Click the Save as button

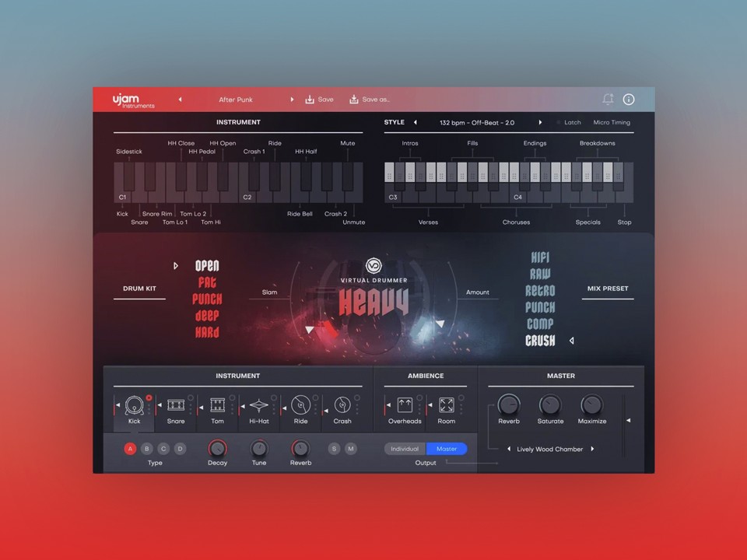pyautogui.click(x=370, y=100)
